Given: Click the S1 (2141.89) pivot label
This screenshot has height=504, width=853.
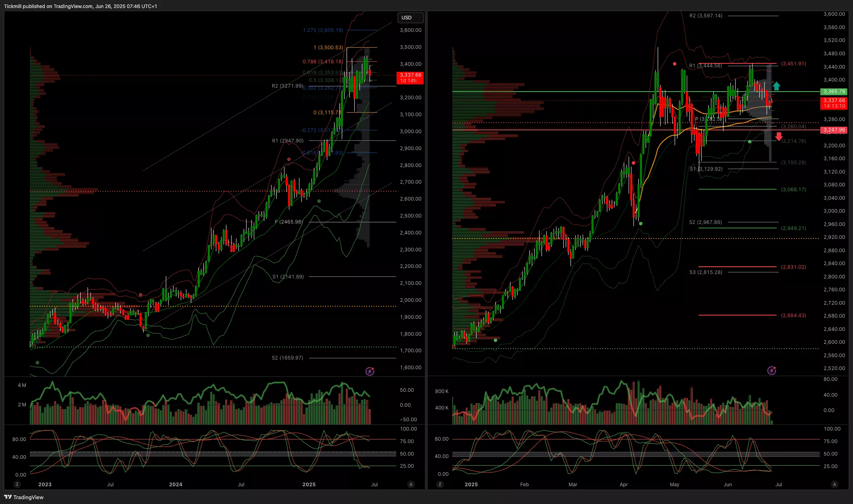Looking at the screenshot, I should [288, 277].
